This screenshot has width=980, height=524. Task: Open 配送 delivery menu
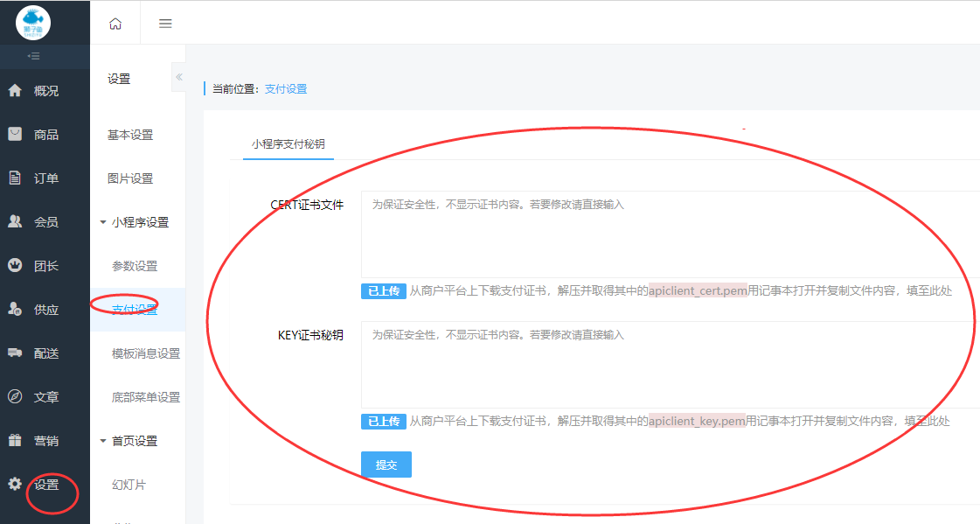click(46, 353)
